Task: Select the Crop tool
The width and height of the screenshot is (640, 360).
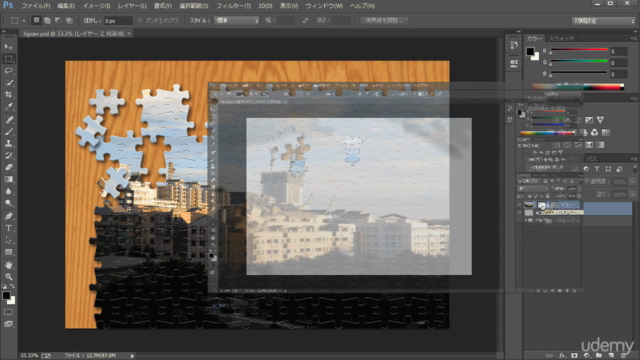Action: point(9,95)
